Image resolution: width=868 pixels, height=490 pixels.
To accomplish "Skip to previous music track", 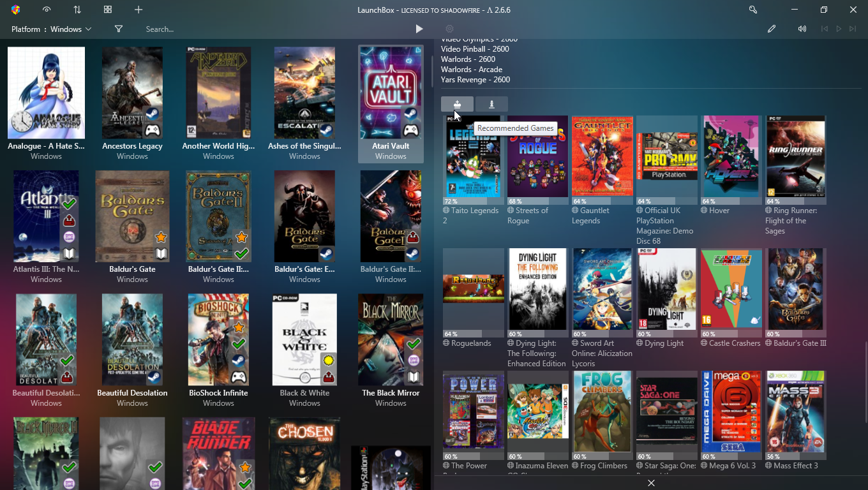I will 825,29.
